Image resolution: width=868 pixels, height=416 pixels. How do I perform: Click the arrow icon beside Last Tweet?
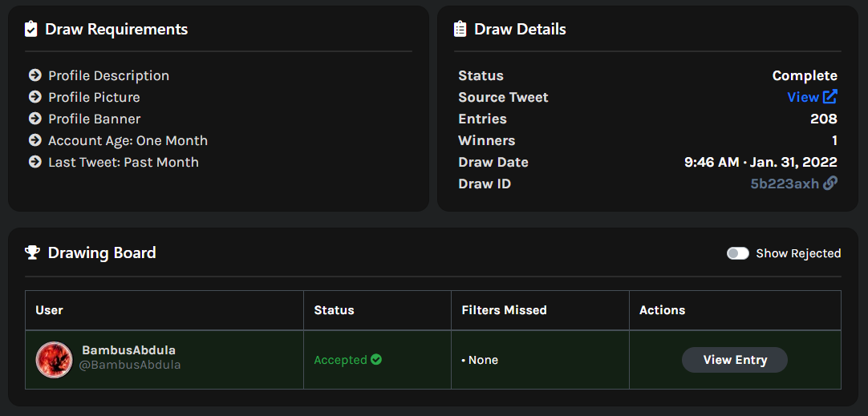(34, 162)
